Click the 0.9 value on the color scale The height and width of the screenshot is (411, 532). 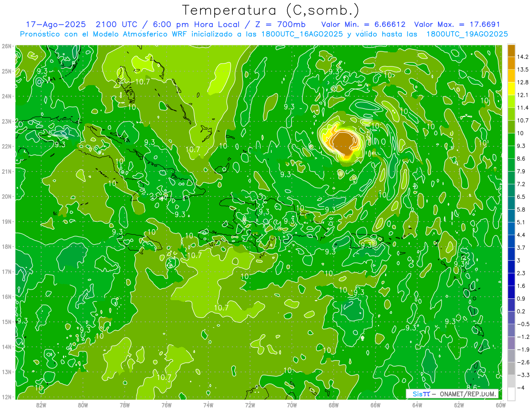pyautogui.click(x=521, y=298)
